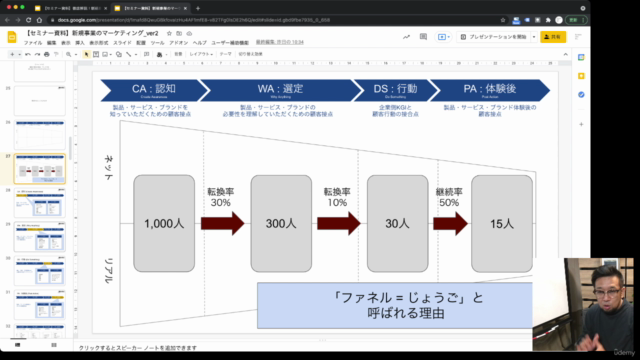This screenshot has height=360, width=640.
Task: Open input tools dropdown arrow
Action: point(167,54)
